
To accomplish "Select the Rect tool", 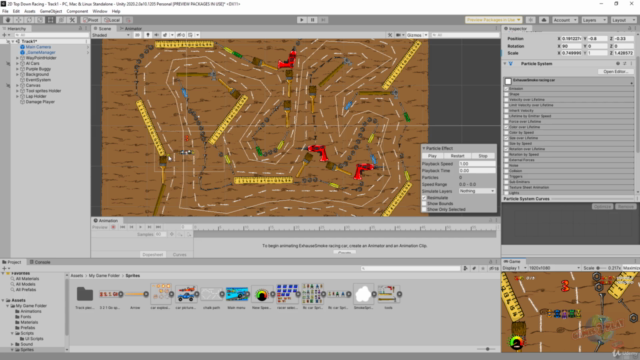I will 50,20.
